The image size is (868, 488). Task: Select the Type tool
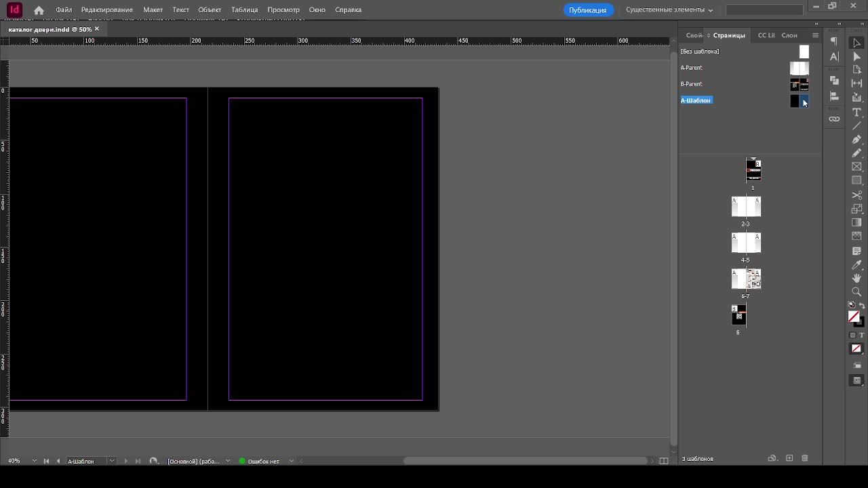856,112
